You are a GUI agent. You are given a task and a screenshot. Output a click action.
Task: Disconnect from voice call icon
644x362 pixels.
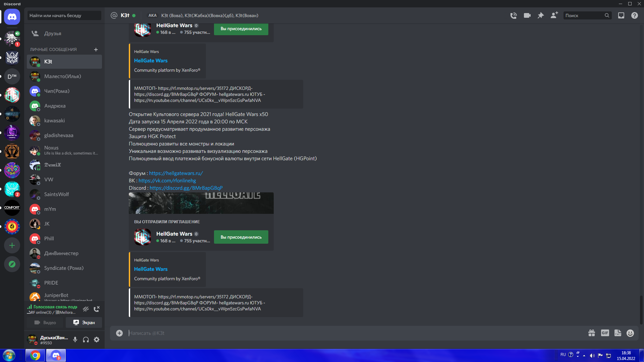point(97,309)
